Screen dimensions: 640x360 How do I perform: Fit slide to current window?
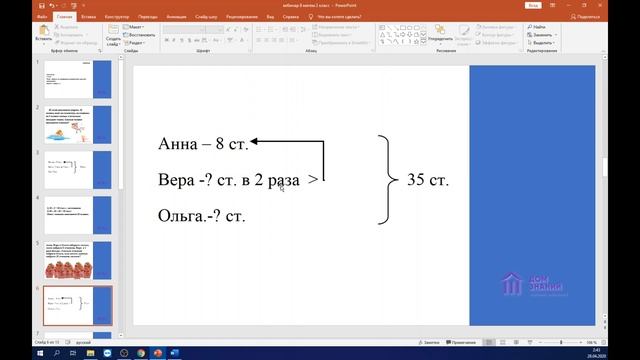tap(604, 342)
